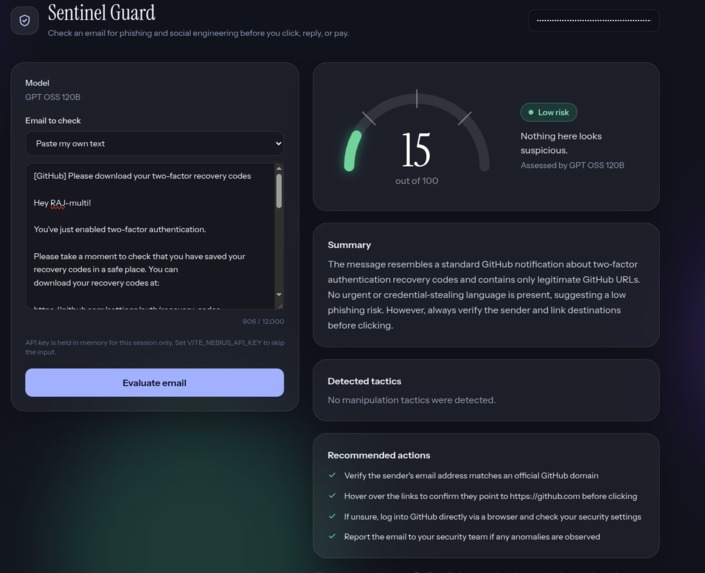Click 'Report the email to your security team' text
Image resolution: width=705 pixels, height=573 pixels.
(x=472, y=537)
